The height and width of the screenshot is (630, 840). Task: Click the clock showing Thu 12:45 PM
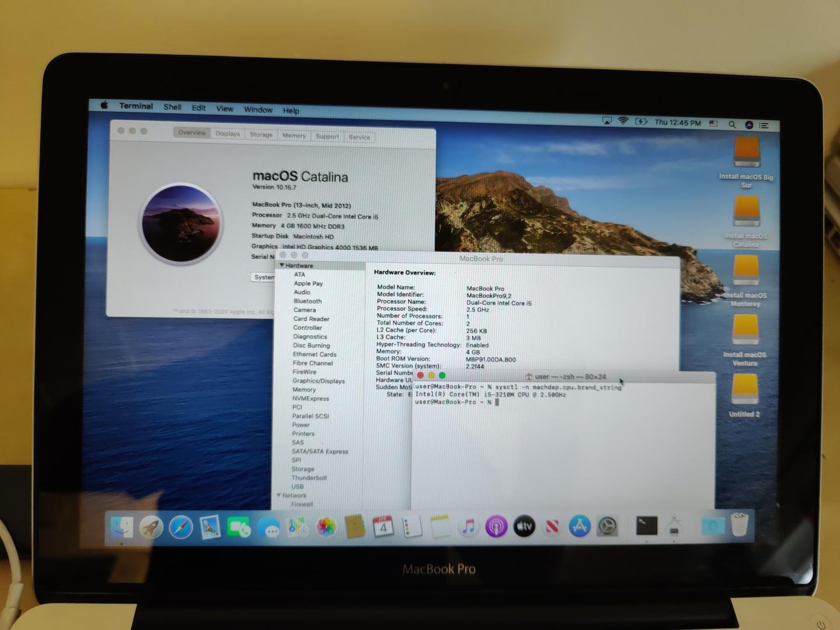tap(677, 123)
